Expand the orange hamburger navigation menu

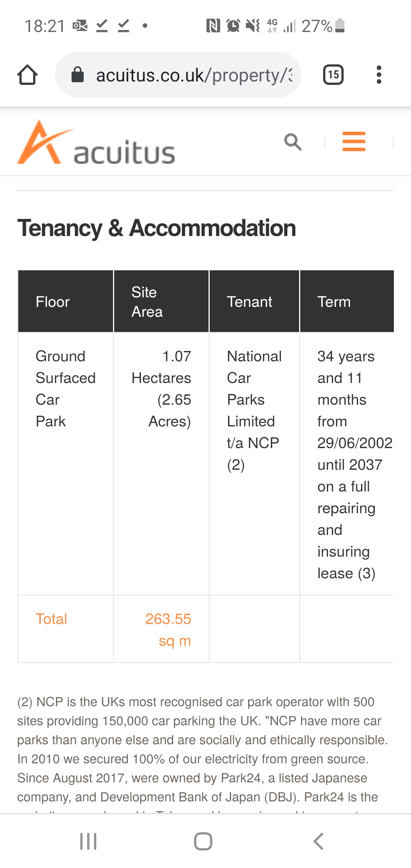pyautogui.click(x=354, y=142)
